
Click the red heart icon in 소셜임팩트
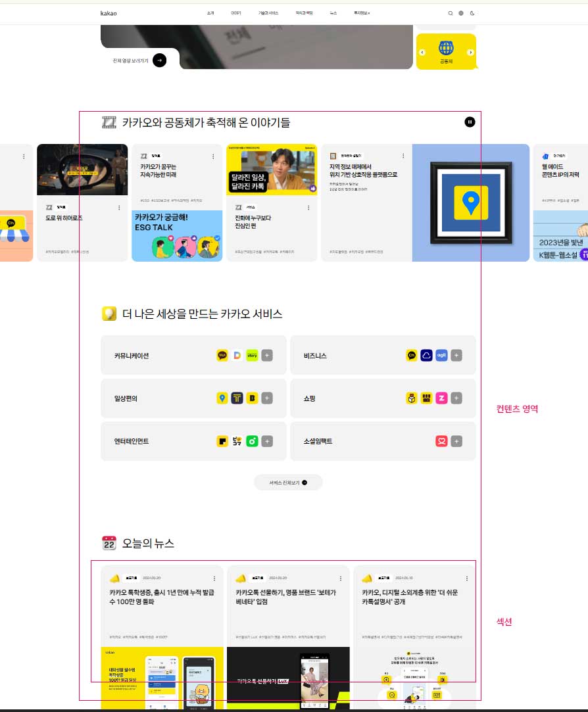pos(441,441)
